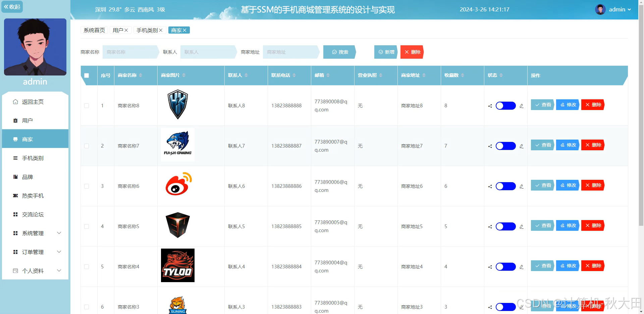Check the row checkbox for 商家名称6
This screenshot has width=644, height=314.
87,186
